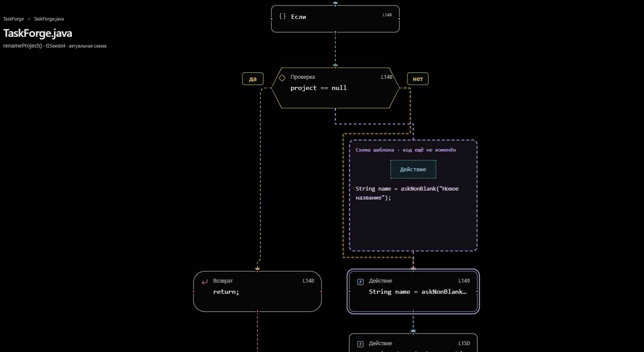The image size is (644, 352).
Task: Click Схема шаблона preview header text
Action: tap(406, 150)
